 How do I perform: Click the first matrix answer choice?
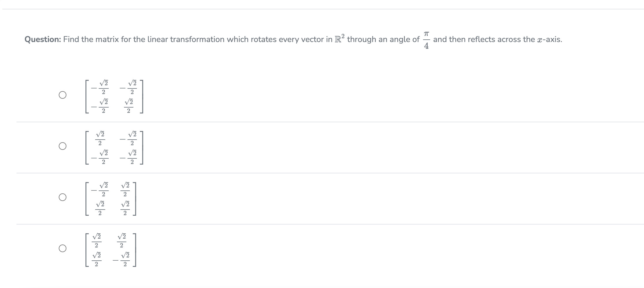[x=115, y=96]
